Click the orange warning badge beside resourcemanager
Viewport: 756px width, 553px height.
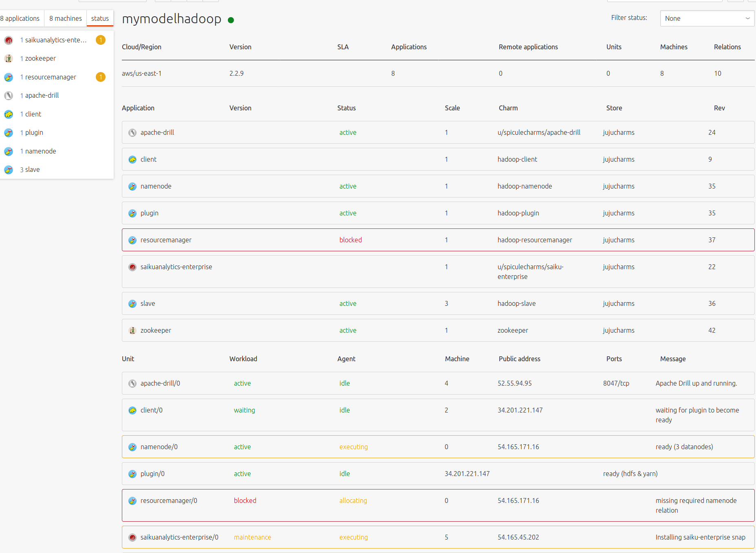(x=101, y=77)
